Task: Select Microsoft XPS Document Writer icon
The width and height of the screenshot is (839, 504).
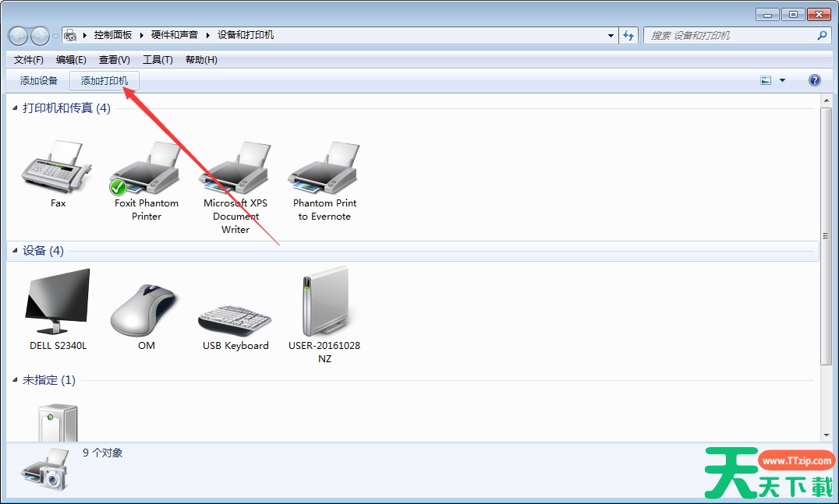Action: point(235,167)
